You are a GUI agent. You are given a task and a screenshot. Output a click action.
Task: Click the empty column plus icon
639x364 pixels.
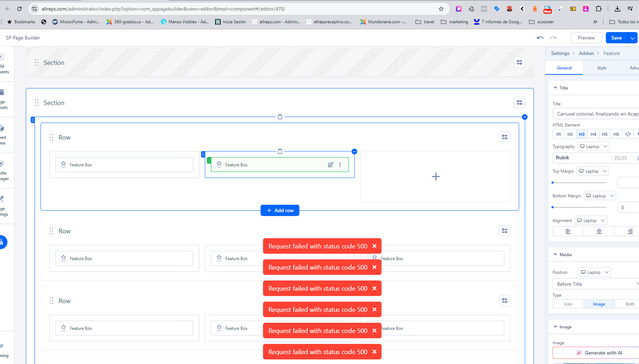click(x=436, y=177)
